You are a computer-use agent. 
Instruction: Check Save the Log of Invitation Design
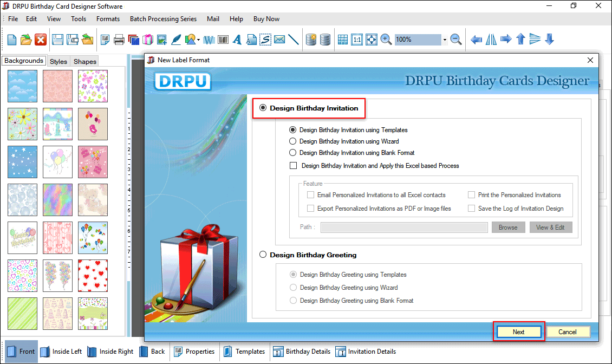coord(472,208)
